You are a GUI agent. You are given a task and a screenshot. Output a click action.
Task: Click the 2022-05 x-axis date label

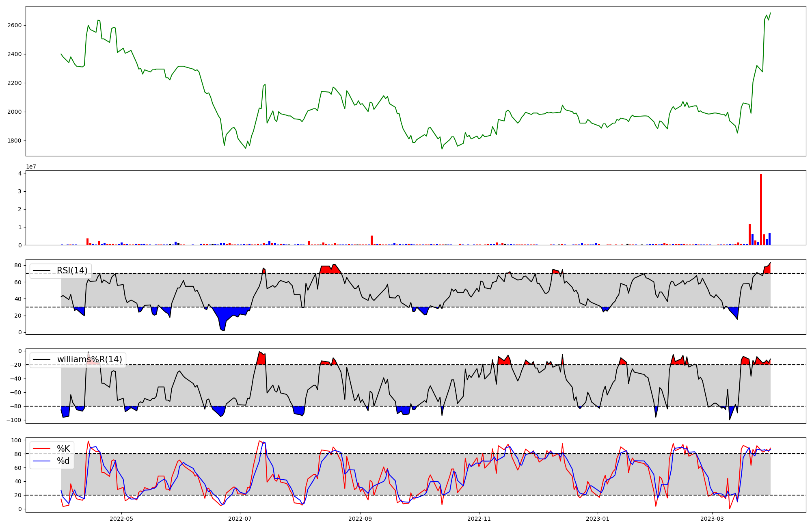[121, 519]
